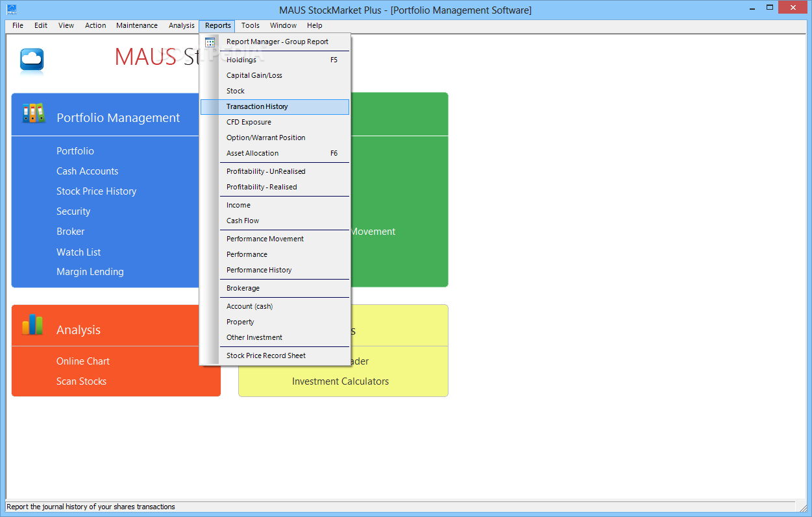The height and width of the screenshot is (517, 812).
Task: Close the Reports menu
Action: [217, 26]
